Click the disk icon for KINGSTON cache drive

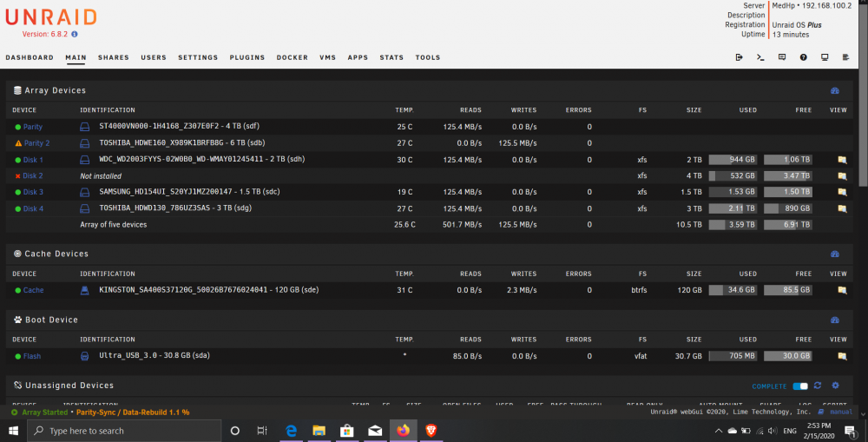coord(85,290)
